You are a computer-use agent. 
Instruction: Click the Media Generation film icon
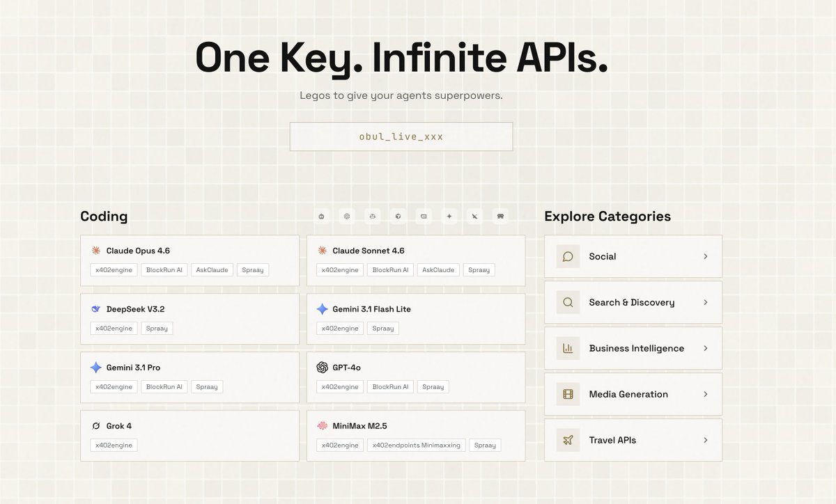(x=568, y=394)
